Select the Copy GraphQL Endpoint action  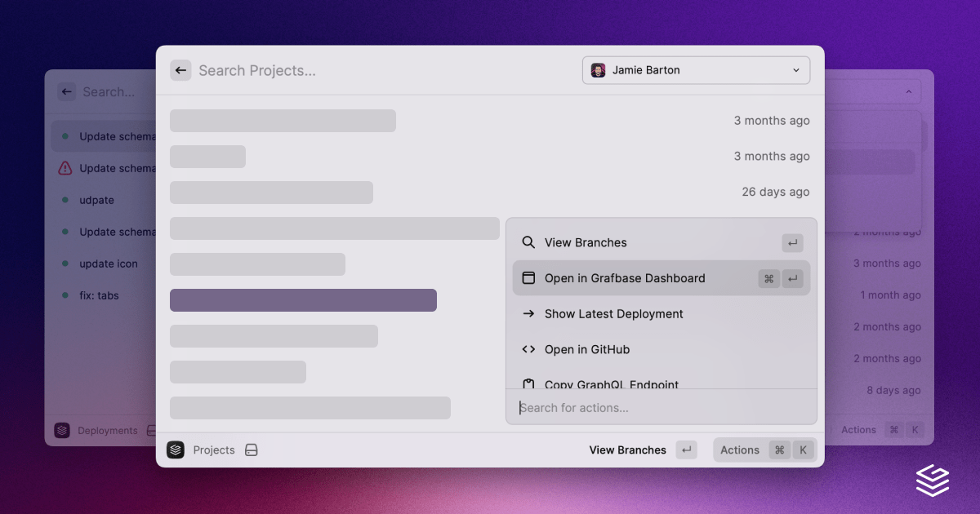pos(661,383)
